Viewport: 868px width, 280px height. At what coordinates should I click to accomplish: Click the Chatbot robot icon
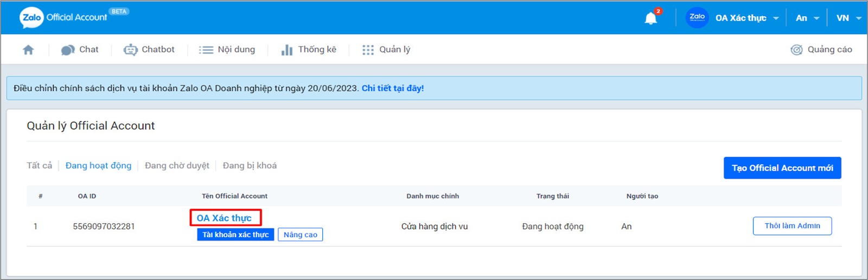tap(130, 50)
